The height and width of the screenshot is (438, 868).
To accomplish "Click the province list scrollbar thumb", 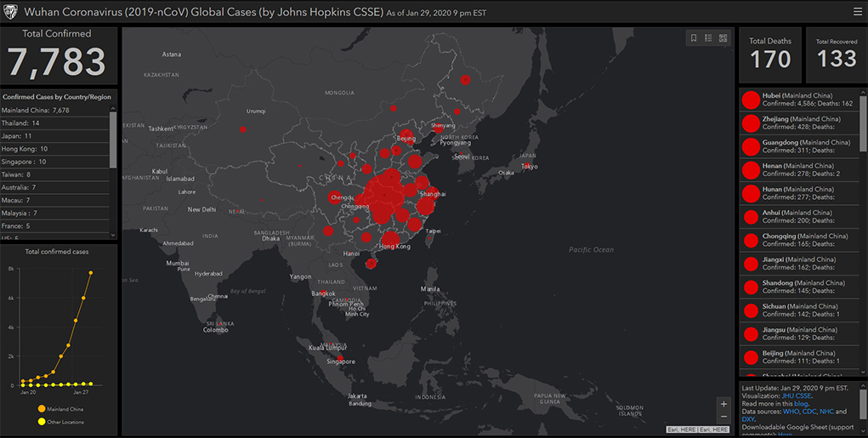I will [x=863, y=123].
